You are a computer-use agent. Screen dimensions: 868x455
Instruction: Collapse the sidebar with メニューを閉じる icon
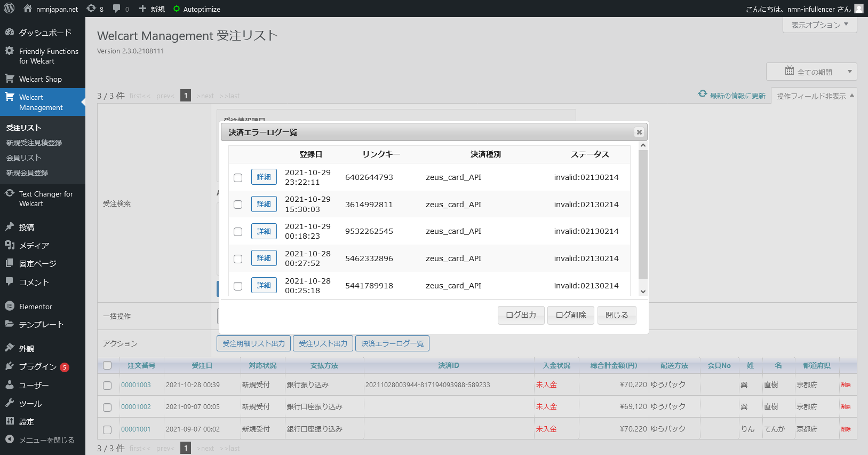tap(9, 439)
